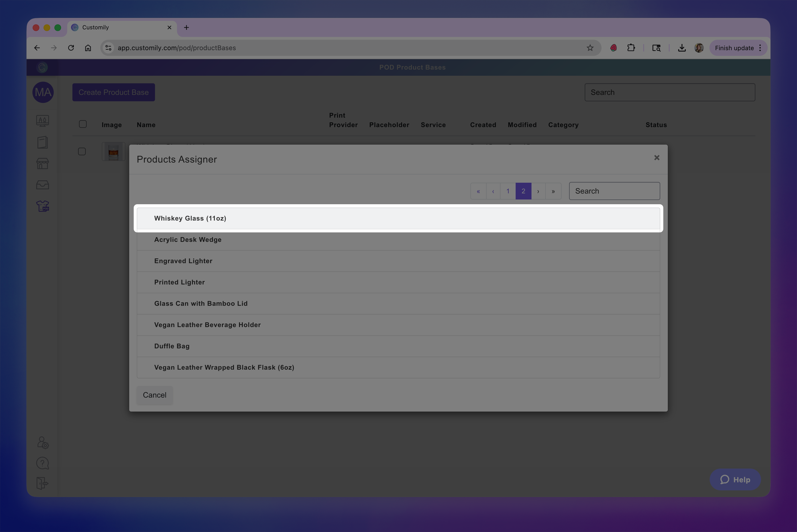Viewport: 797px width, 532px height.
Task: Go to next page using the right chevron
Action: tap(538, 191)
